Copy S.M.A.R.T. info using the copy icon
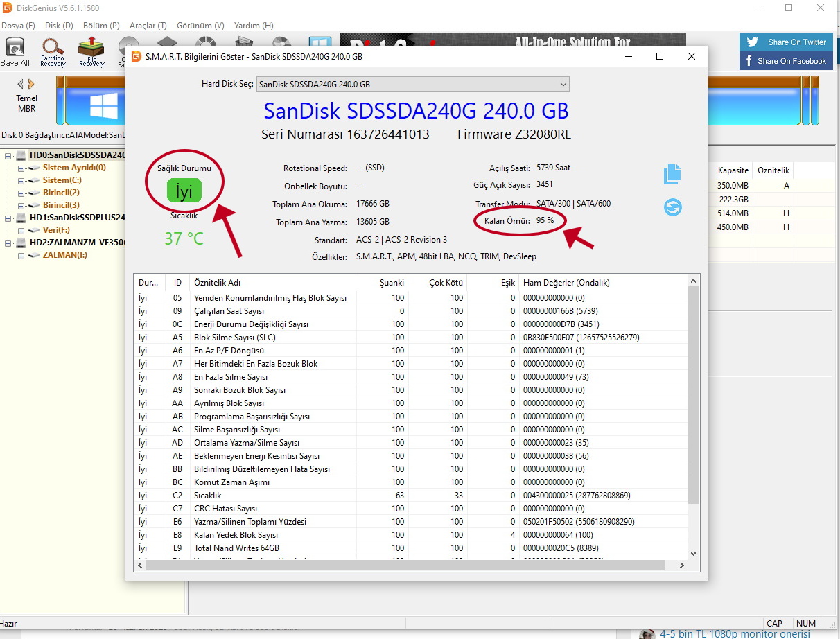 point(672,174)
